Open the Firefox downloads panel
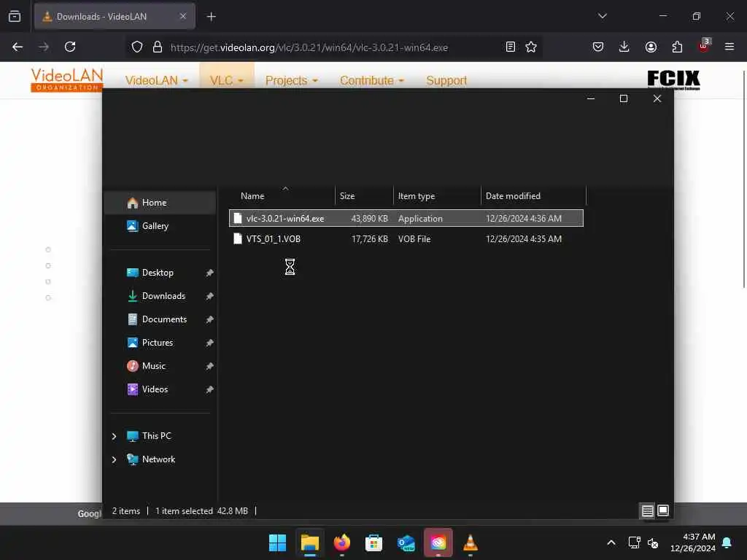The image size is (747, 560). pyautogui.click(x=624, y=47)
